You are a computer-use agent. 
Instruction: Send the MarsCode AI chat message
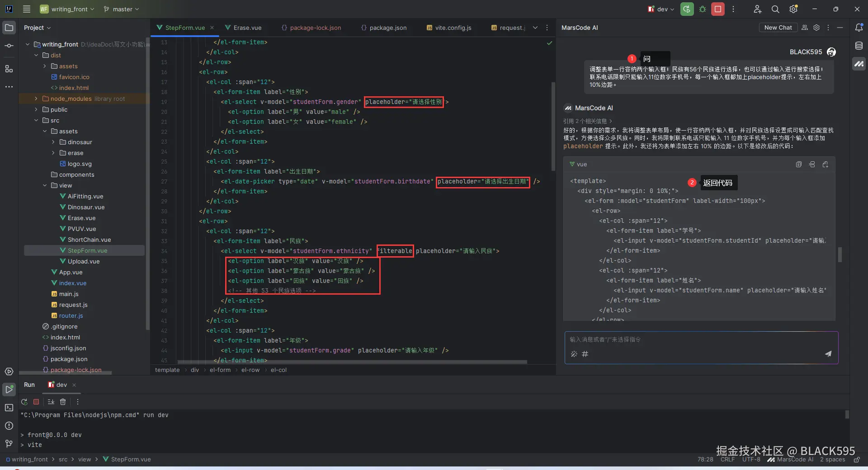click(828, 354)
